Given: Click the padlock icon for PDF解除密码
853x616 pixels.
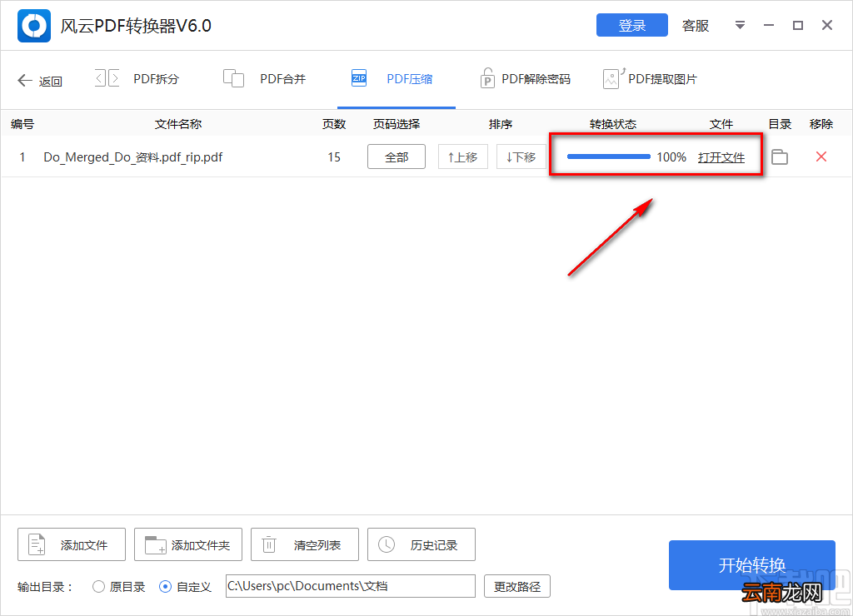Looking at the screenshot, I should click(486, 77).
